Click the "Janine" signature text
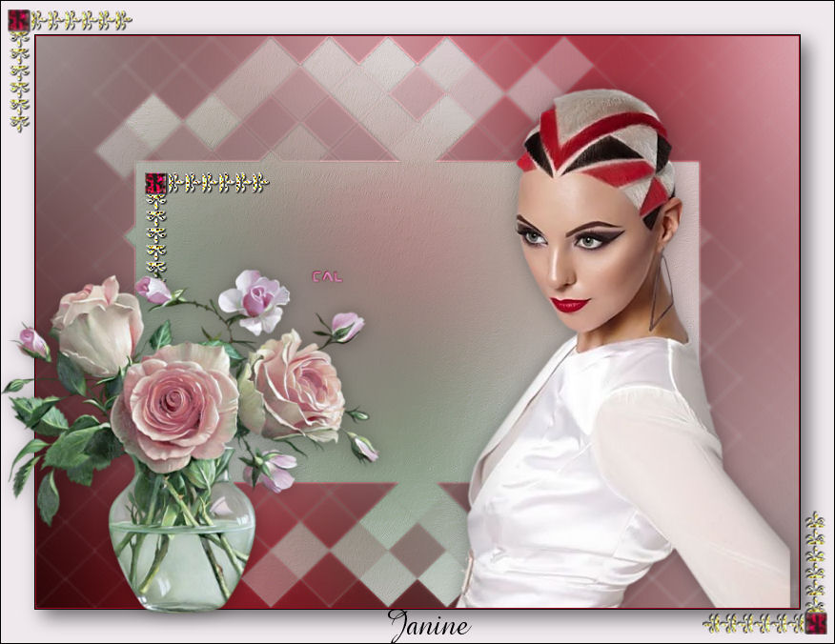 [x=429, y=626]
